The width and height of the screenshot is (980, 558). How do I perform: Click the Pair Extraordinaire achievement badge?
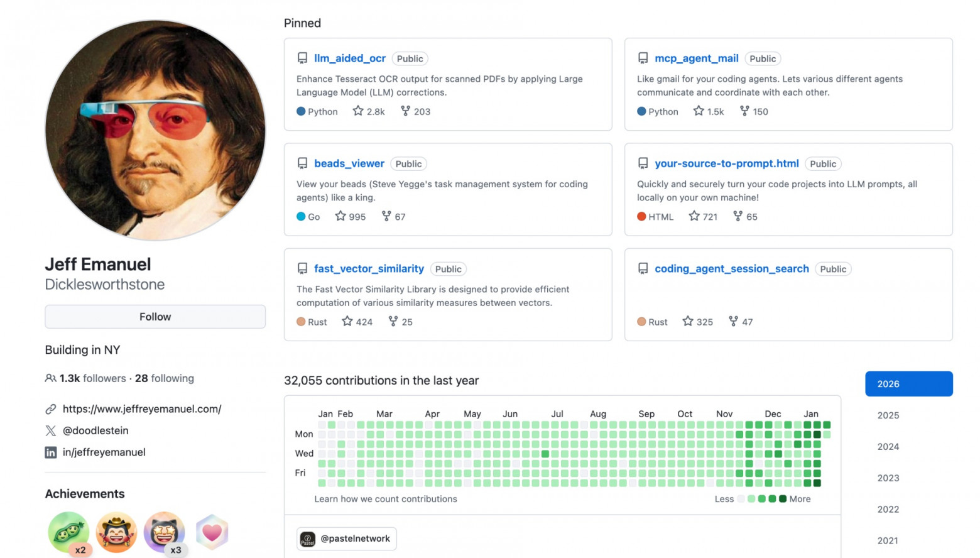pos(68,533)
